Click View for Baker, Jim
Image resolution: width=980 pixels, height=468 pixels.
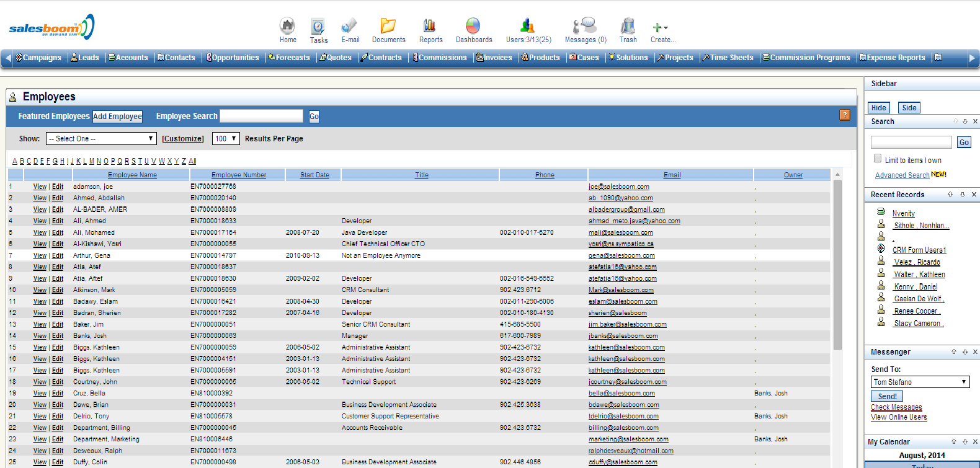coord(40,324)
